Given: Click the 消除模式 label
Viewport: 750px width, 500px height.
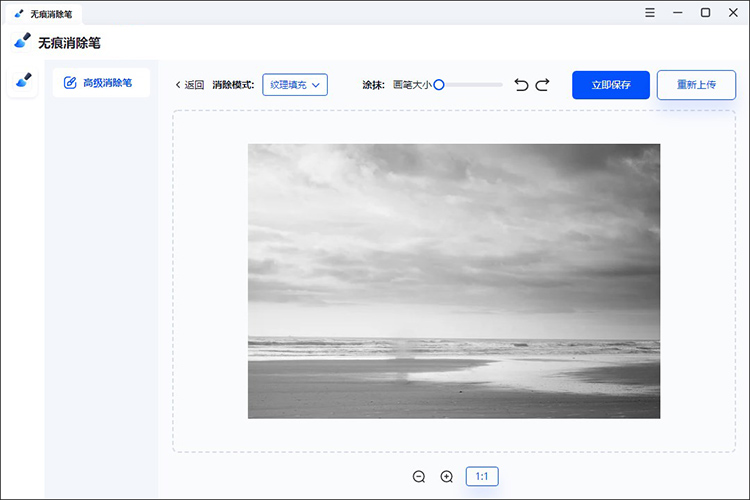Looking at the screenshot, I should [x=233, y=85].
